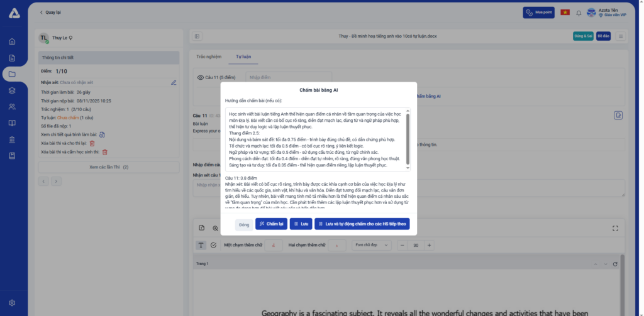
Task: Click red trash icon for Xóa bài thi và cho thi lại
Action: click(x=92, y=143)
